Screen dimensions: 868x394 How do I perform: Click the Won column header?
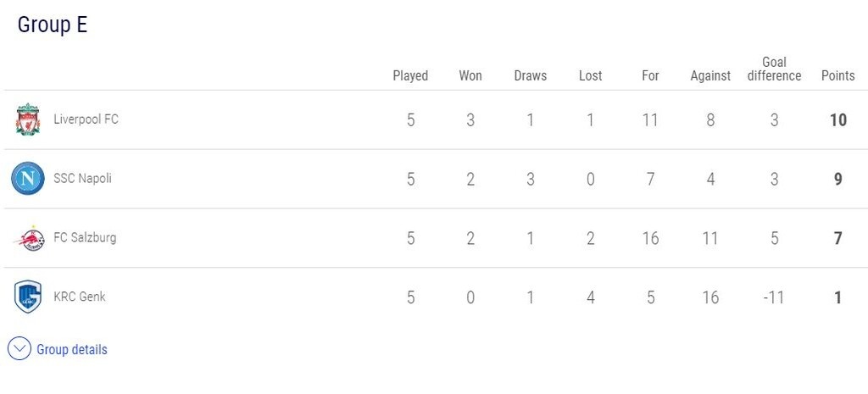470,75
